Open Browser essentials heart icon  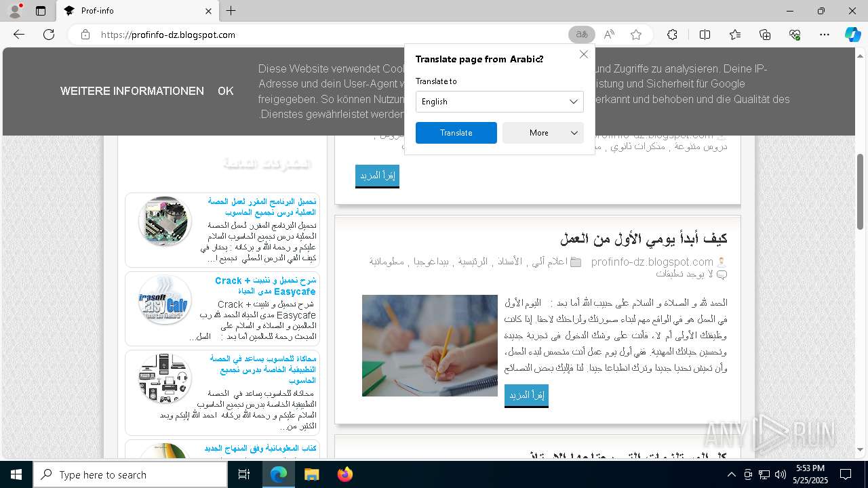[x=795, y=35]
